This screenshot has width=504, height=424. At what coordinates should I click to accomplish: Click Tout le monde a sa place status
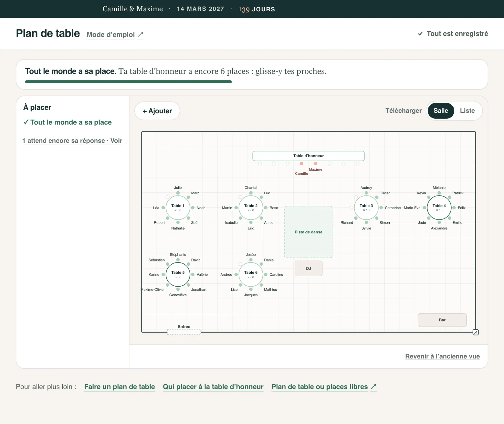[x=68, y=122]
